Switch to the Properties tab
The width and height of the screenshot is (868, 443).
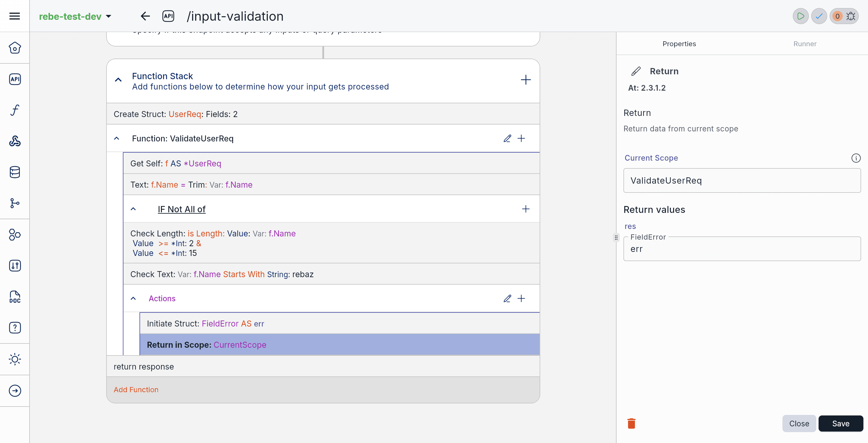point(679,44)
